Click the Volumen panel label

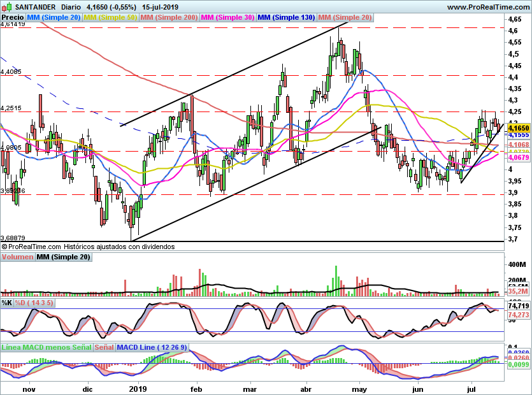point(17,257)
